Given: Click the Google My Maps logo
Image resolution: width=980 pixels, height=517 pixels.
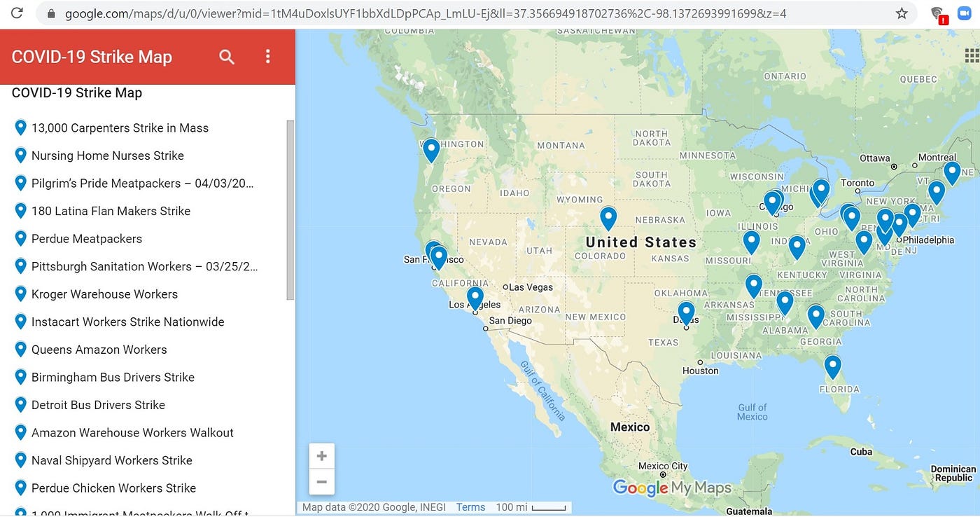Looking at the screenshot, I should click(672, 488).
